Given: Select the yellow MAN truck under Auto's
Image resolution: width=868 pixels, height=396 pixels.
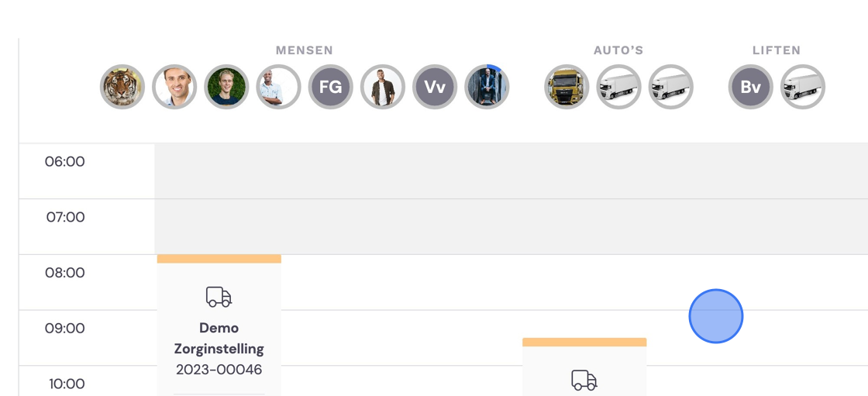Looking at the screenshot, I should [x=567, y=87].
